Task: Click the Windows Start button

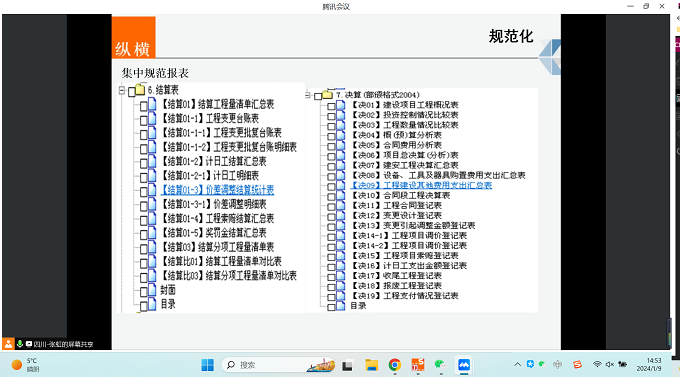Action: coord(207,365)
